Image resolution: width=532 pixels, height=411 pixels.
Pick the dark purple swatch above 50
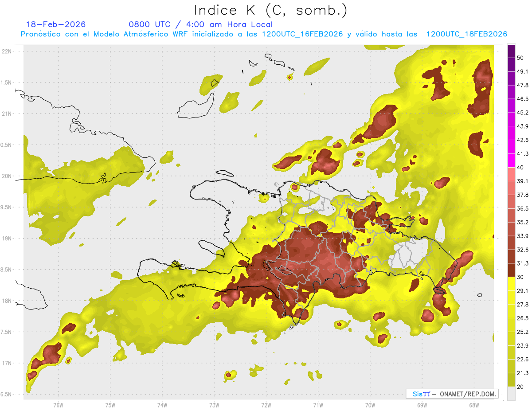coord(511,51)
